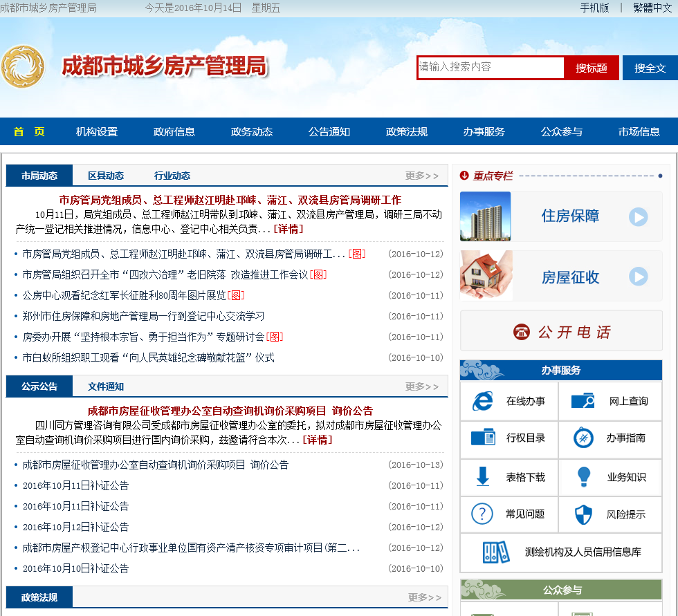Click the 在线办事 browser icon
This screenshot has width=678, height=616.
(x=482, y=401)
